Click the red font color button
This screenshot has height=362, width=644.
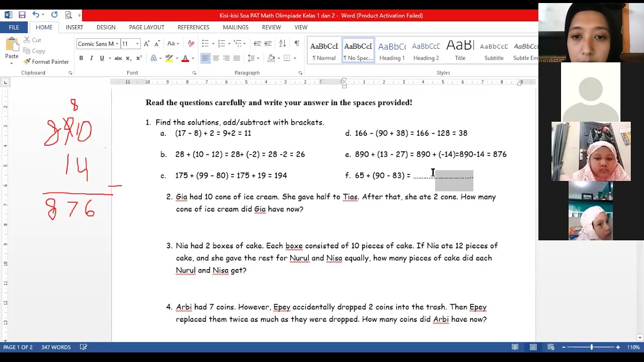click(x=185, y=58)
